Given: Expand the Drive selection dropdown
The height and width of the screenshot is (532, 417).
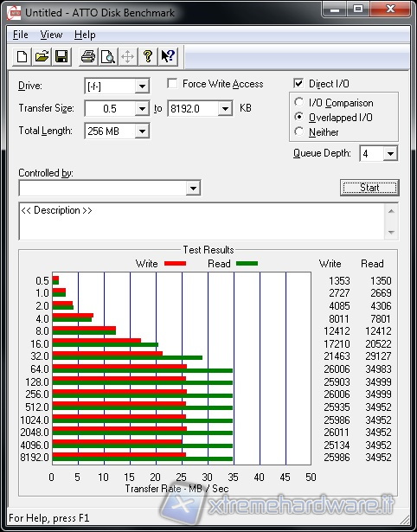Looking at the screenshot, I should 142,87.
